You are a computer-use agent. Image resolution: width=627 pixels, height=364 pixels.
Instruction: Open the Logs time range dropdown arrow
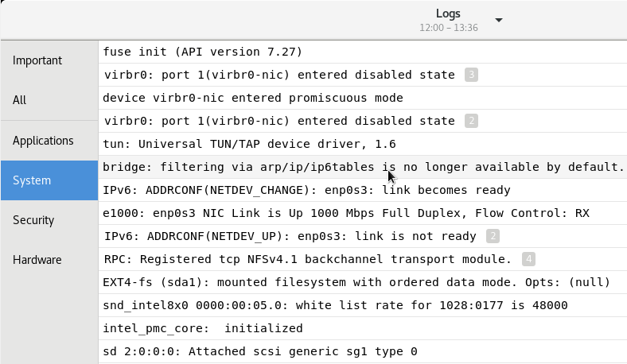click(499, 20)
